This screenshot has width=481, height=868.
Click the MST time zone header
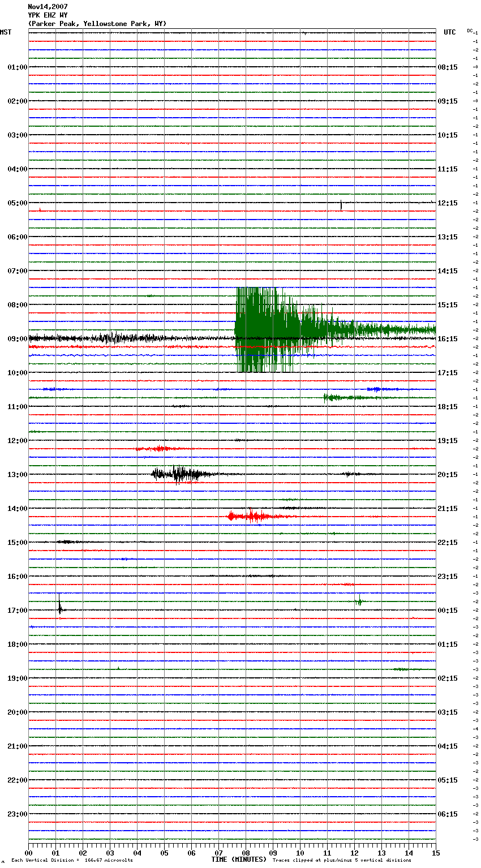(x=6, y=32)
